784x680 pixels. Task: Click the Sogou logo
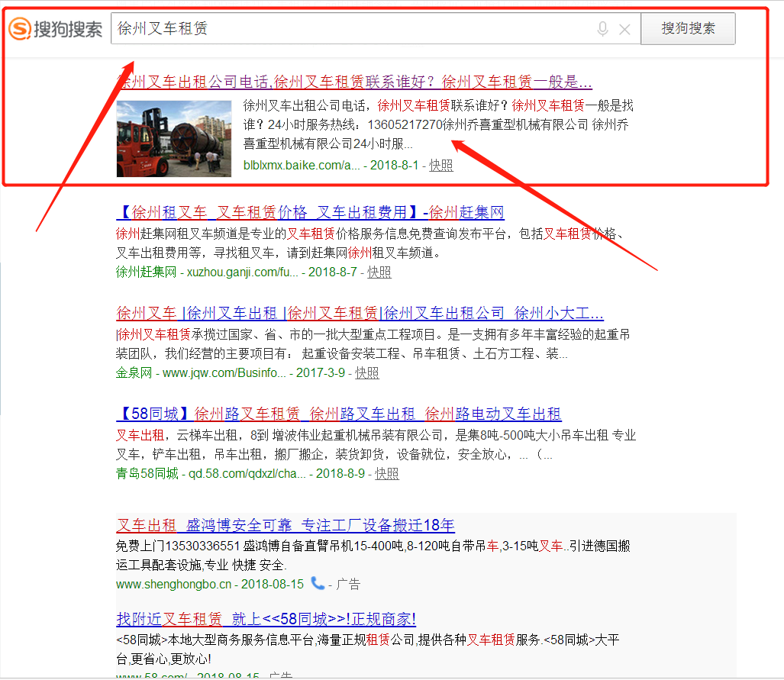coord(56,28)
